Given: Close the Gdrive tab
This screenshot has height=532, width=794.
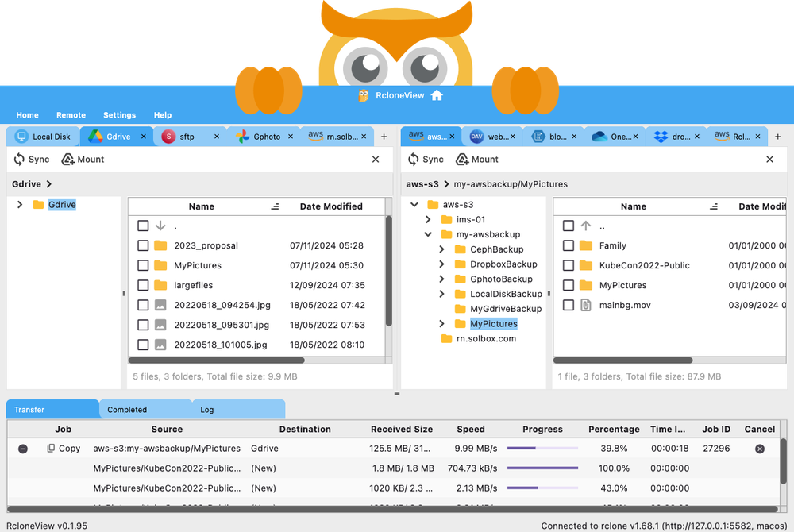Looking at the screenshot, I should [x=143, y=137].
